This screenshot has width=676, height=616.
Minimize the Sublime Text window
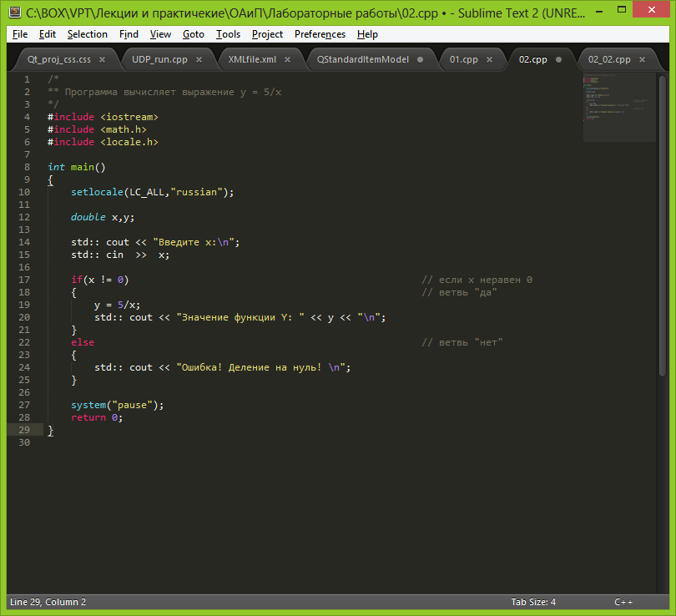(599, 11)
